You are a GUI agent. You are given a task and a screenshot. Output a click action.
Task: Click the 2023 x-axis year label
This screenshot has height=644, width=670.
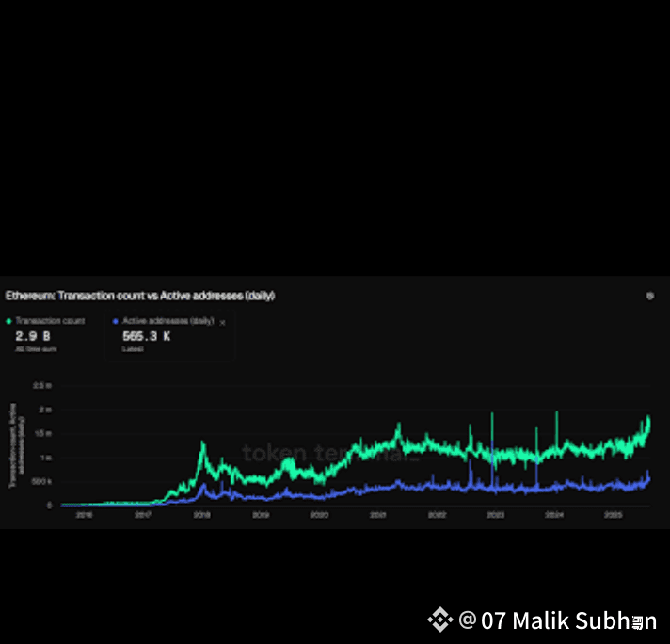(496, 515)
